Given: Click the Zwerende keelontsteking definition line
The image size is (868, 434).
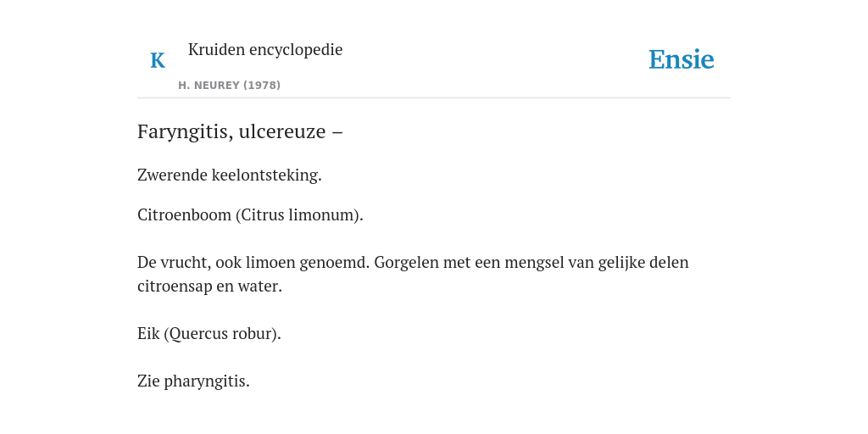Looking at the screenshot, I should tap(229, 175).
